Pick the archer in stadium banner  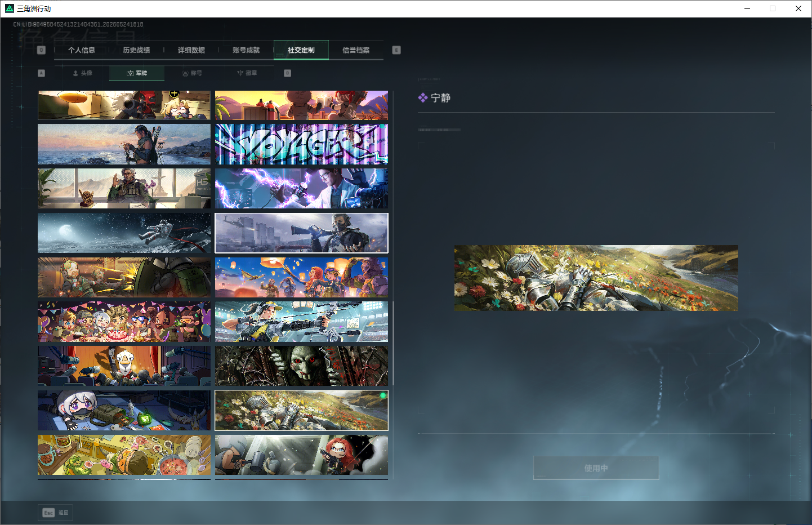(301, 322)
